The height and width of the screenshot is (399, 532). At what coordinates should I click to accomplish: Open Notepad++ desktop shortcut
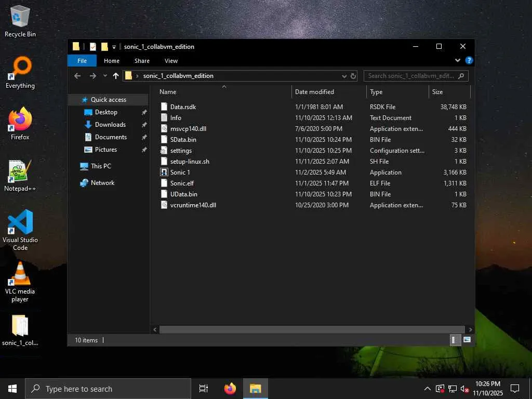click(x=20, y=176)
